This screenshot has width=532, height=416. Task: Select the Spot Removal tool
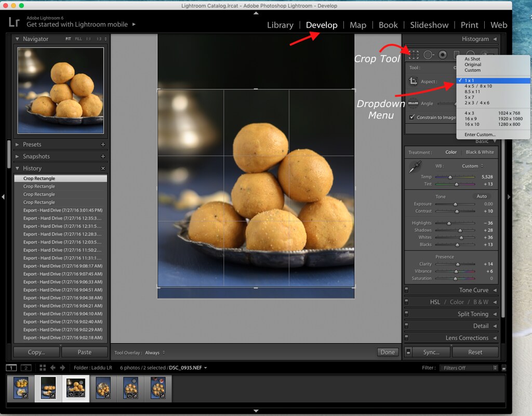pyautogui.click(x=428, y=55)
